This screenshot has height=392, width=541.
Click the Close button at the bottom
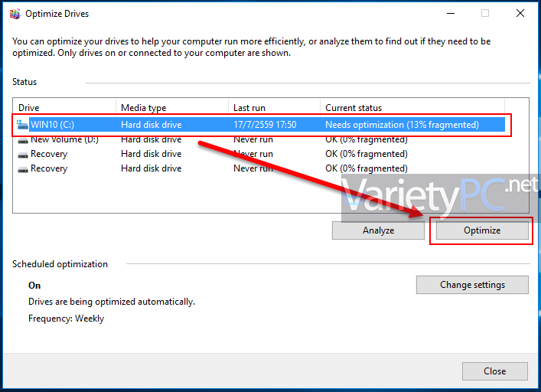click(495, 371)
